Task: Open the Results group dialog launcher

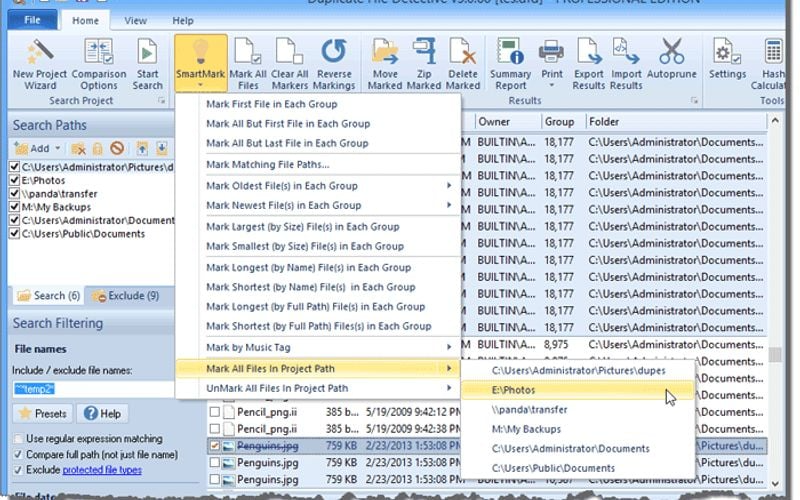Action: [694, 101]
